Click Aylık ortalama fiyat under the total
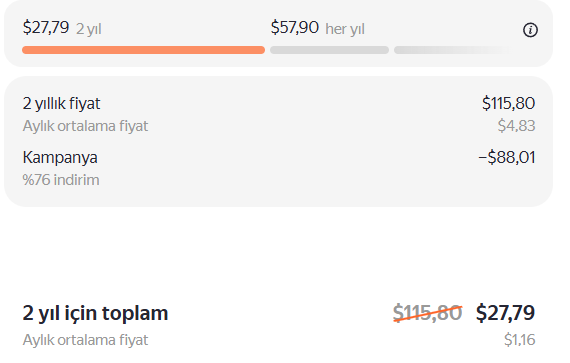This screenshot has height=363, width=570. click(85, 340)
